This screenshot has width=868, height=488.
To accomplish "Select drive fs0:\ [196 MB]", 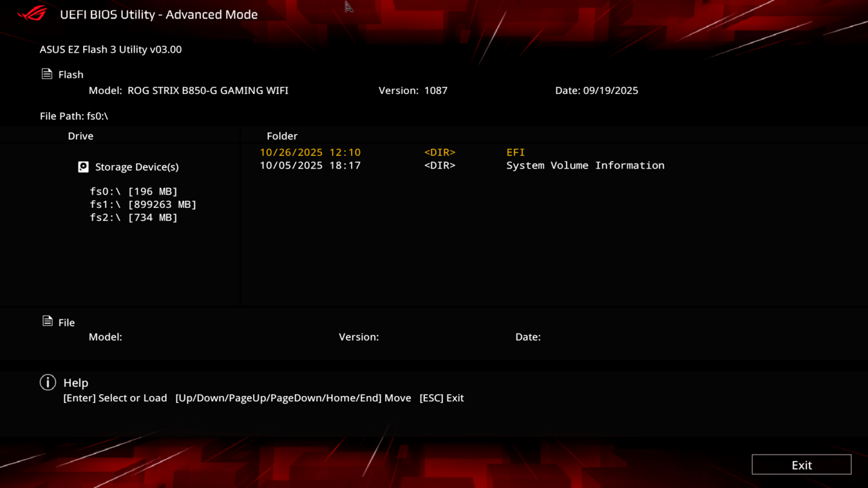I will coord(134,191).
